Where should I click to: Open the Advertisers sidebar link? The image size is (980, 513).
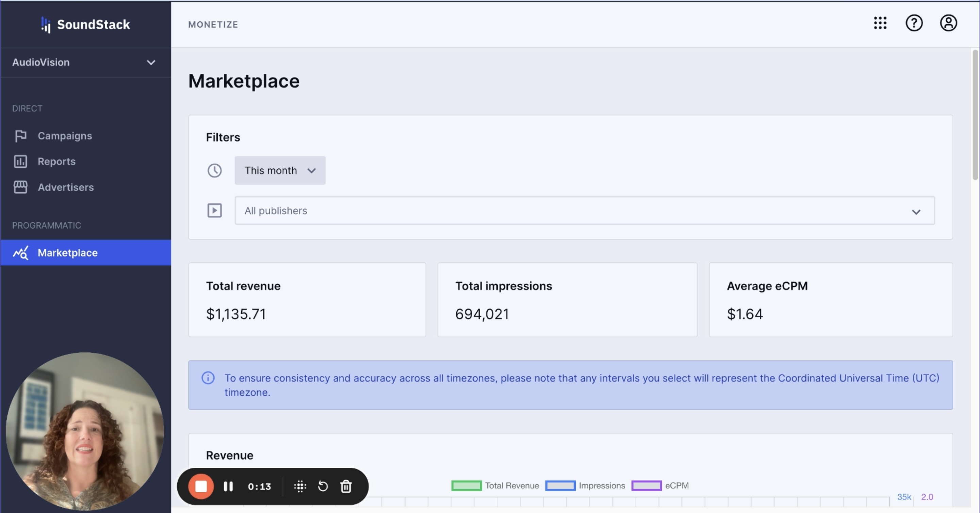pos(65,187)
